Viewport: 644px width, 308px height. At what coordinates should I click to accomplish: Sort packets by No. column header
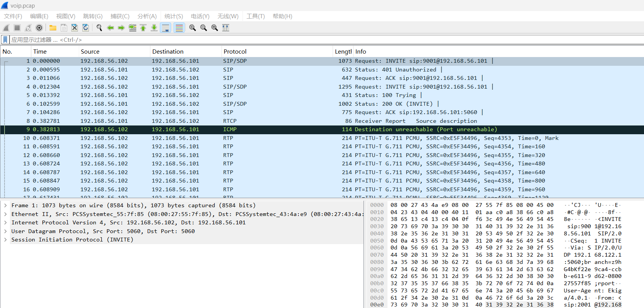click(x=16, y=51)
